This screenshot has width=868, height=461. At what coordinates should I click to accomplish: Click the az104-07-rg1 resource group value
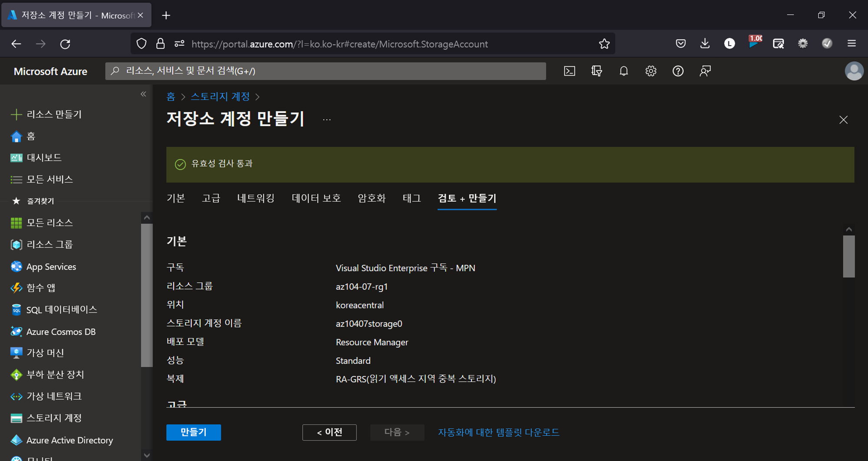click(362, 287)
